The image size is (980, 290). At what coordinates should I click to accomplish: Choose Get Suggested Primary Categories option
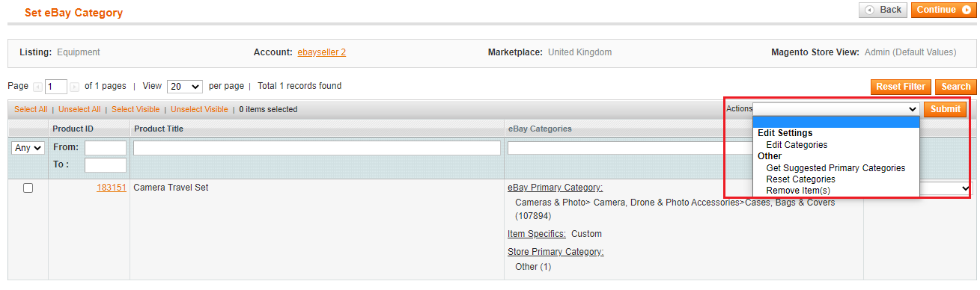click(x=836, y=168)
